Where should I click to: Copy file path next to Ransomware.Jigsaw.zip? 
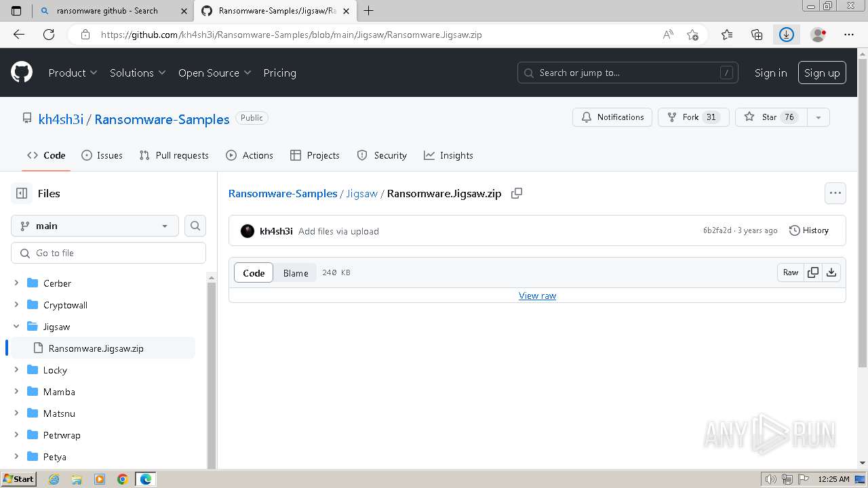click(517, 193)
